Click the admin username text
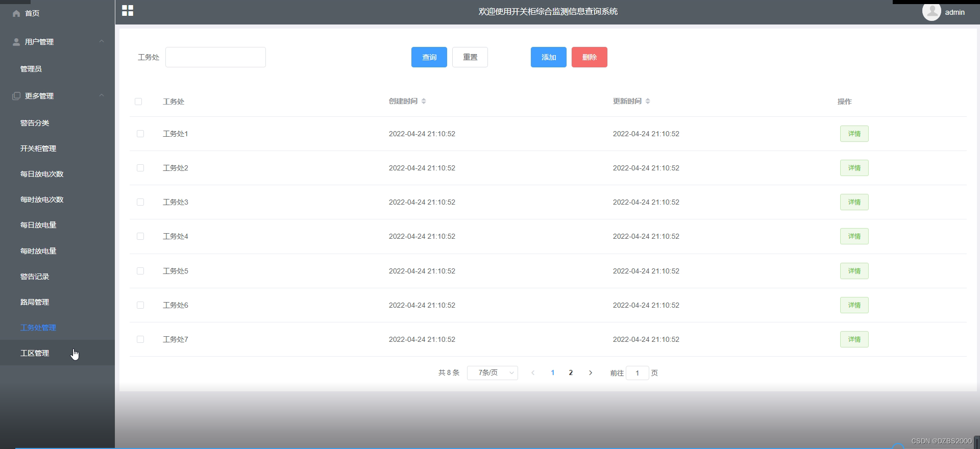The image size is (980, 449). pos(954,12)
